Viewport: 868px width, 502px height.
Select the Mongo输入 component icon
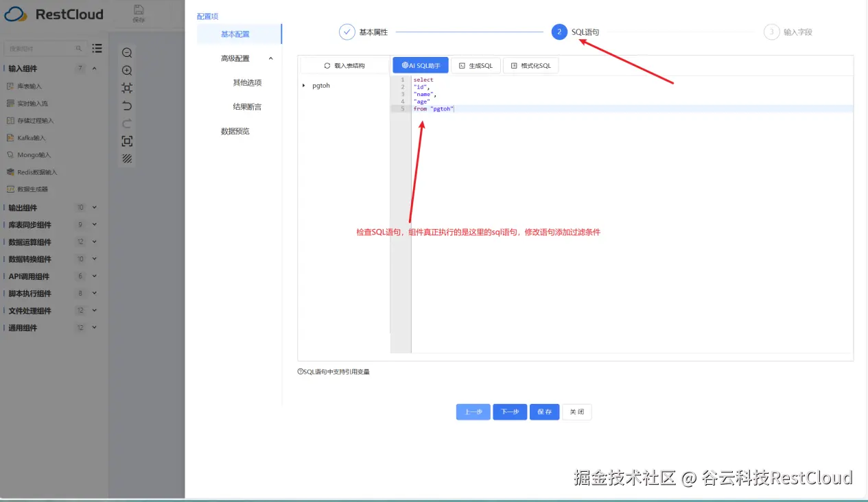pos(10,155)
